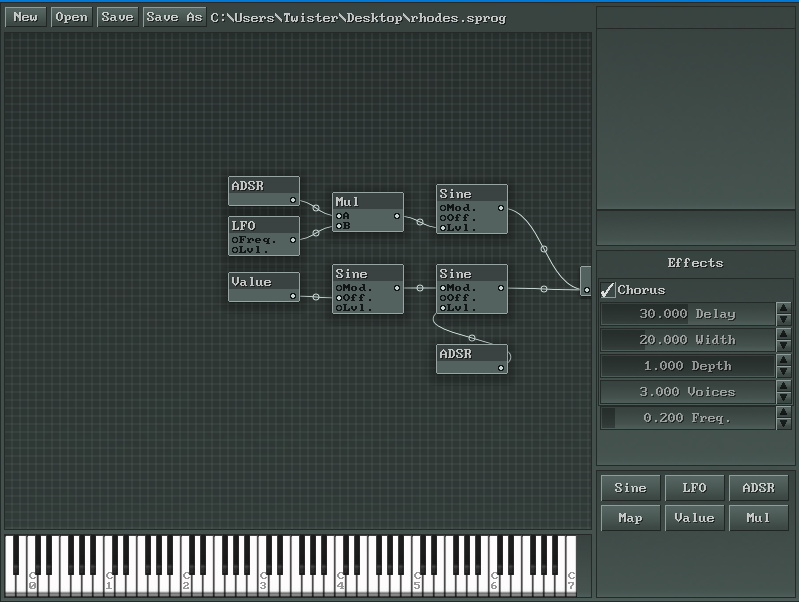Select the Value node title bar
799x602 pixels.
point(263,282)
